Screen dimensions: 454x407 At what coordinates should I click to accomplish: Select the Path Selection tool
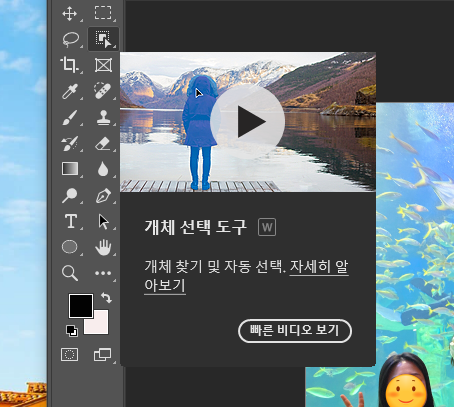pyautogui.click(x=104, y=222)
